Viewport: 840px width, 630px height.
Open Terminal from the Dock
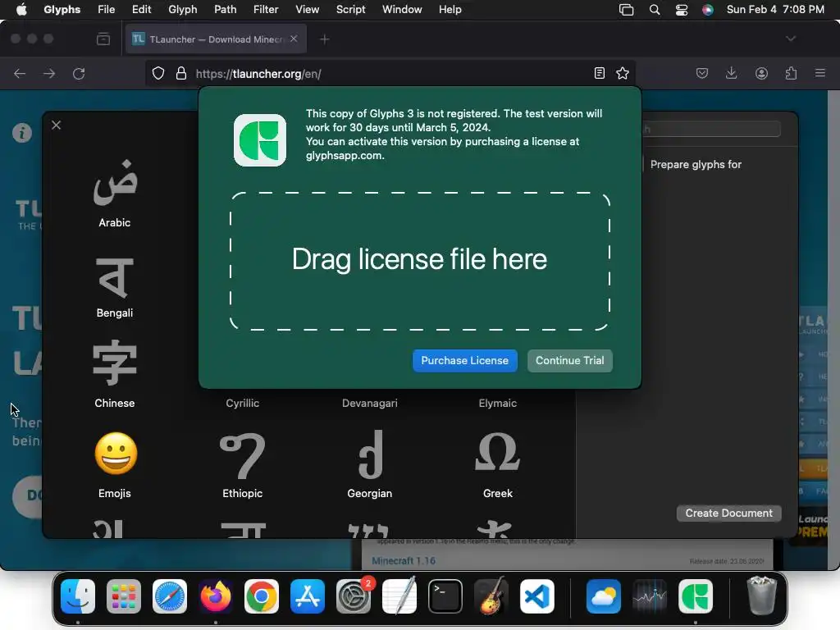point(445,596)
